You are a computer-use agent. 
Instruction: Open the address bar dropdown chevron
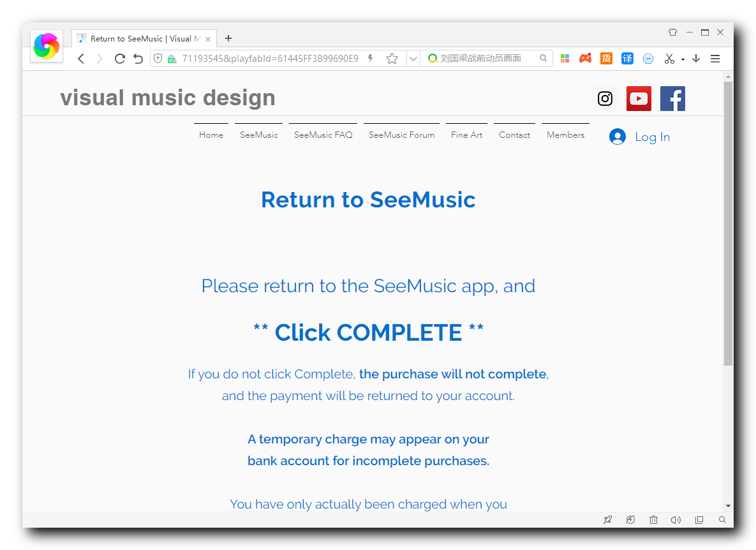(x=413, y=58)
